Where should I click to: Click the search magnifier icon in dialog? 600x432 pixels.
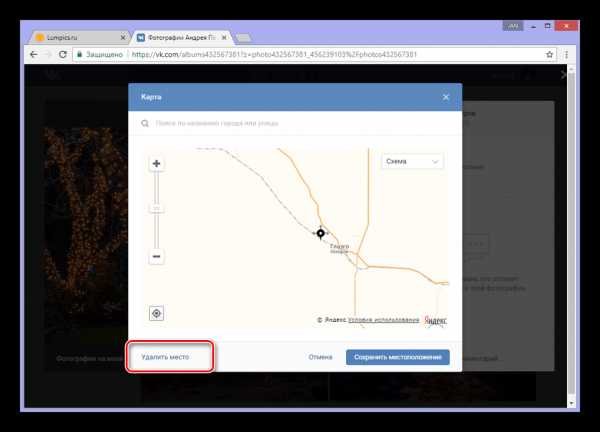click(145, 123)
